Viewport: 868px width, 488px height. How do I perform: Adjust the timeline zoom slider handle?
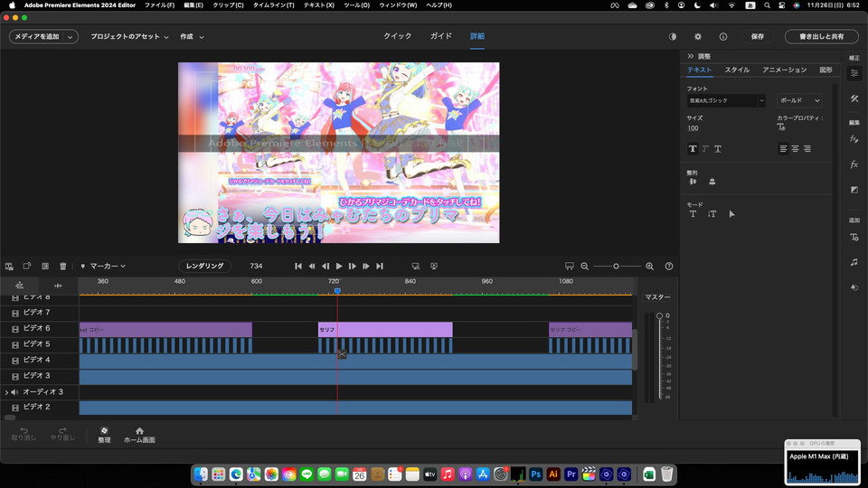coord(616,266)
